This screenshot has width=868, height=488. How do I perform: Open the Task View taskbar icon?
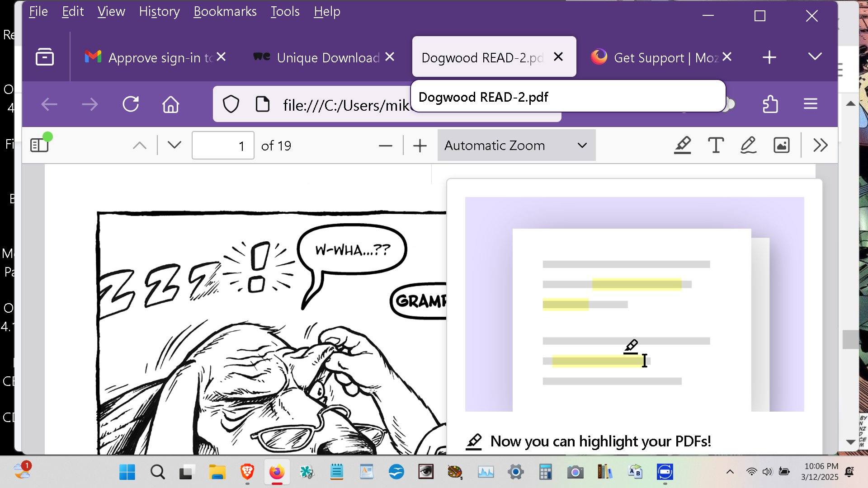coord(186,472)
